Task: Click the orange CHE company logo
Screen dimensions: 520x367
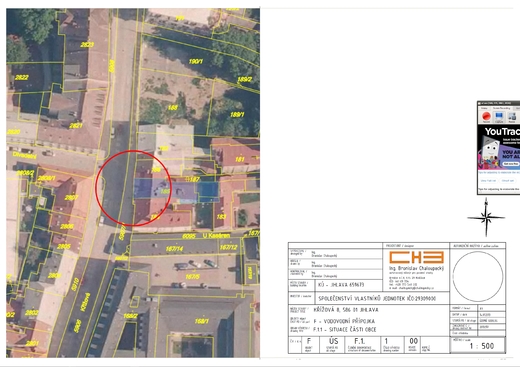Action: pyautogui.click(x=416, y=257)
